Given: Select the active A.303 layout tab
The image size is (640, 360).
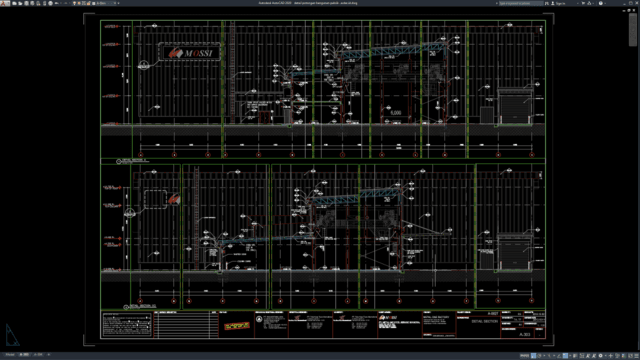Looking at the screenshot, I should click(x=24, y=355).
